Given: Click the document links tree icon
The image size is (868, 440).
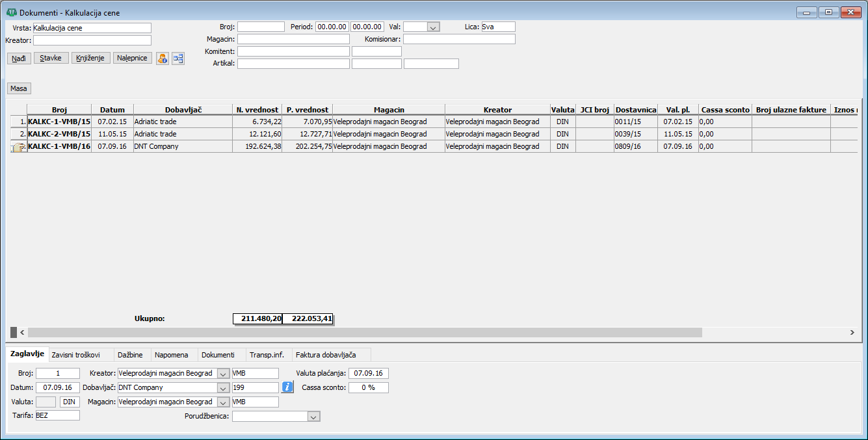Looking at the screenshot, I should 178,58.
